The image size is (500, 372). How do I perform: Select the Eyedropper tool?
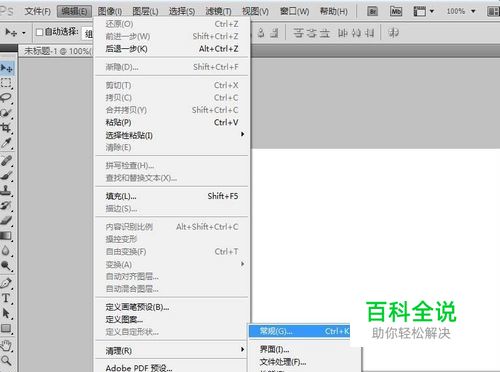point(6,143)
